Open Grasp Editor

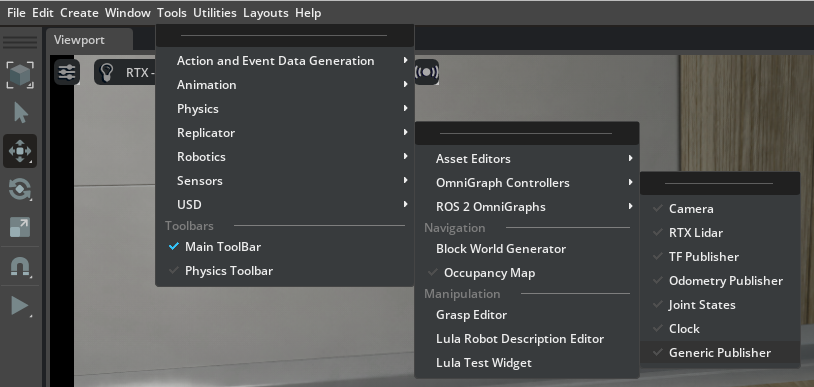click(527, 315)
